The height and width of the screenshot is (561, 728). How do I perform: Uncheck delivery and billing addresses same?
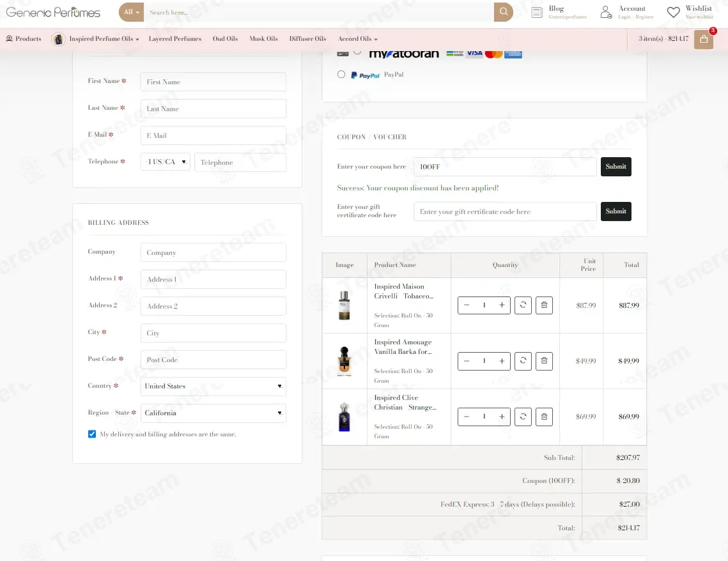coord(92,434)
